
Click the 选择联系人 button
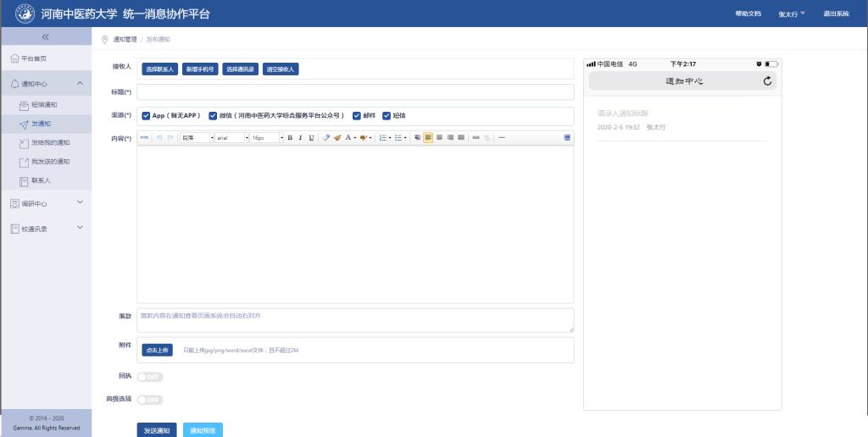click(x=160, y=69)
